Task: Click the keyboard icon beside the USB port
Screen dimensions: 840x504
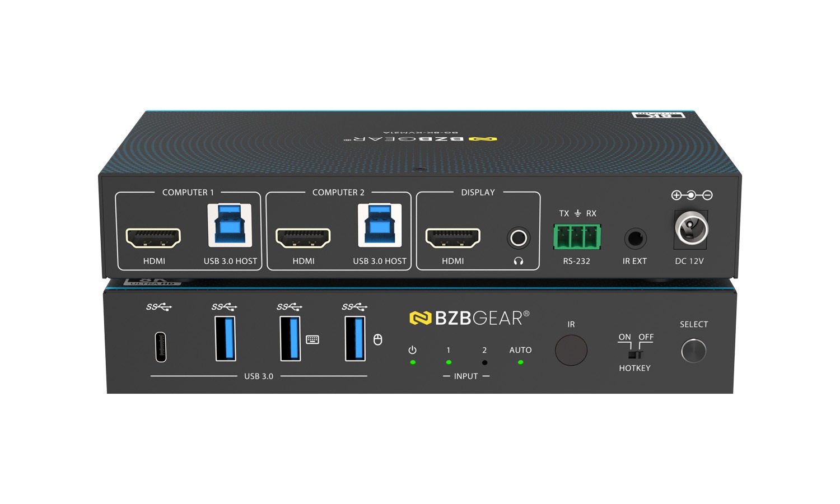Action: [x=312, y=339]
